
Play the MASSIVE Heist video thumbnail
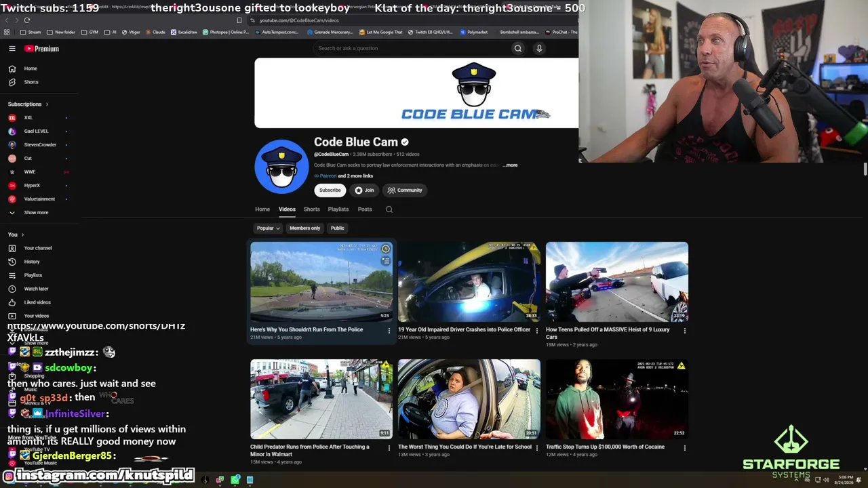[x=617, y=282]
